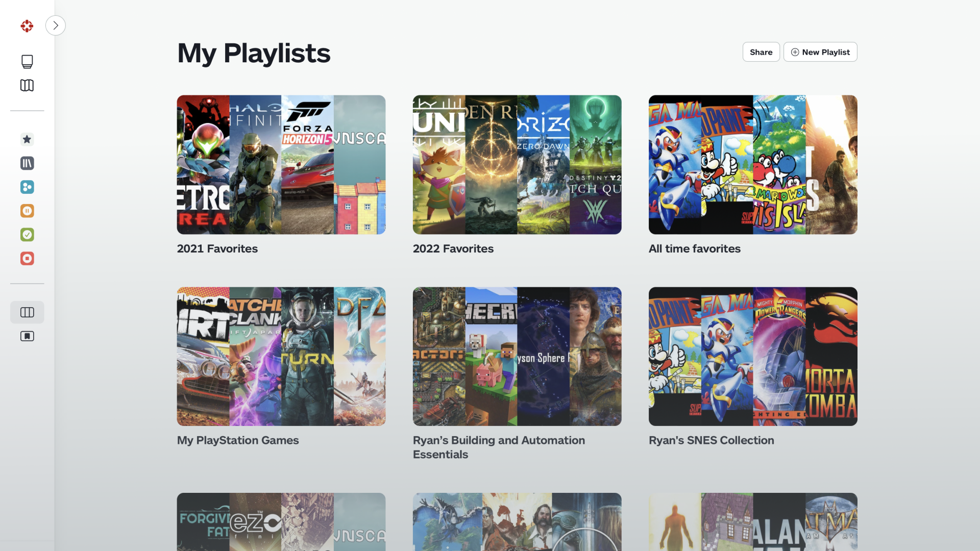Open the backlog shelf icon

point(27,163)
